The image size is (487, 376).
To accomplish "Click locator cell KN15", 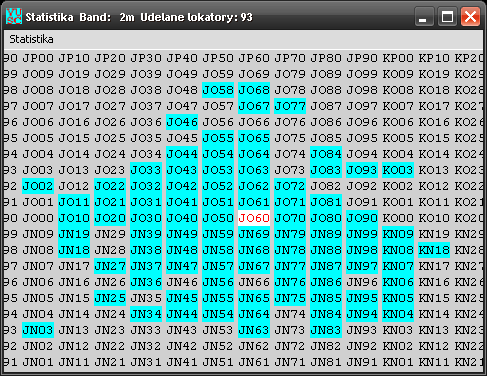I will point(434,298).
